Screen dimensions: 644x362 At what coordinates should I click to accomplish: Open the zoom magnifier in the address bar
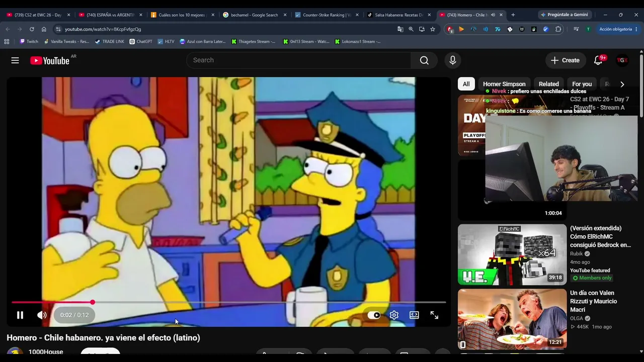[x=411, y=29]
